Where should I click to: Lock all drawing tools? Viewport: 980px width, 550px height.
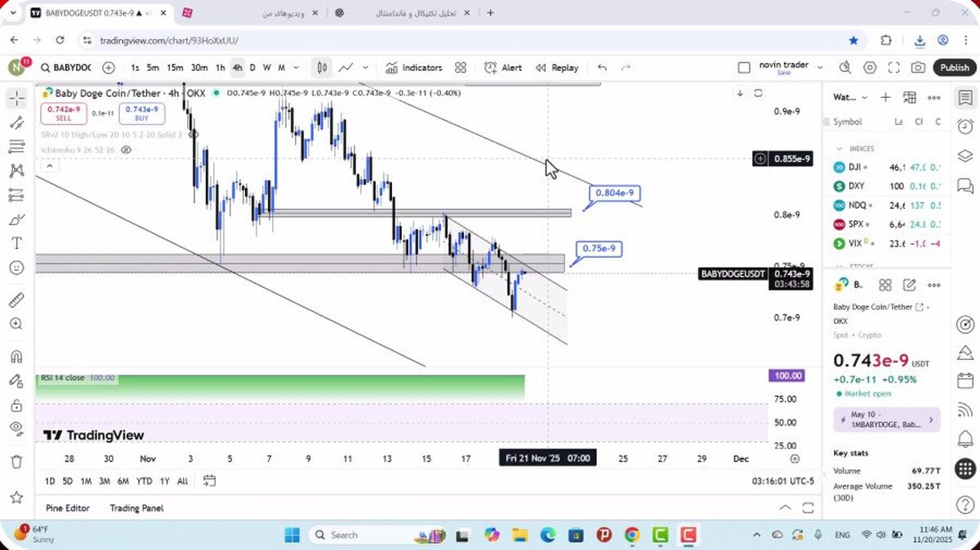pyautogui.click(x=16, y=405)
